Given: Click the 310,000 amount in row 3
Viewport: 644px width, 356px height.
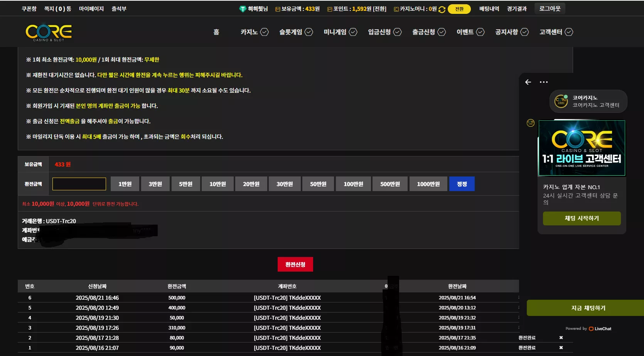Looking at the screenshot, I should pyautogui.click(x=177, y=328).
